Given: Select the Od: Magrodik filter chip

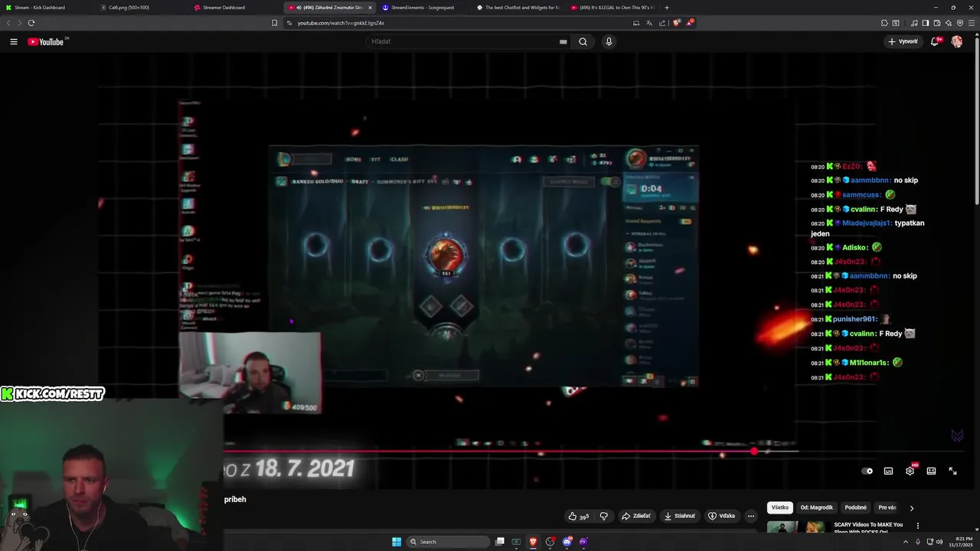Looking at the screenshot, I should (816, 507).
